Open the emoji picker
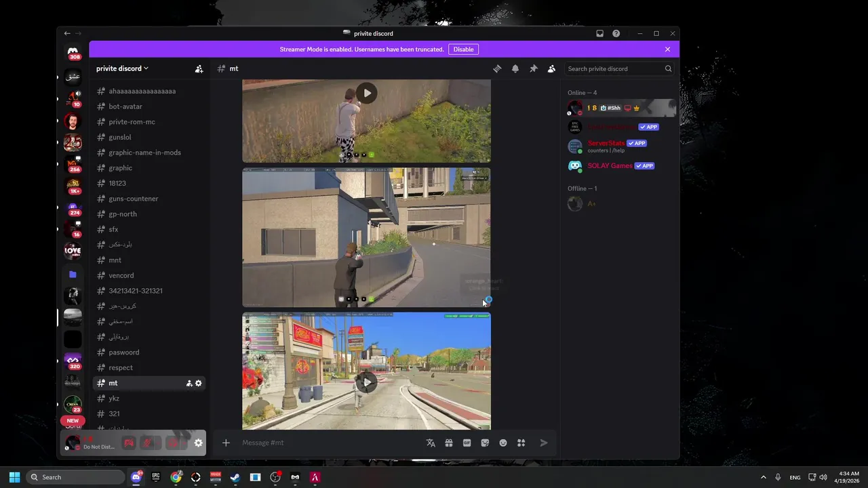 [503, 443]
